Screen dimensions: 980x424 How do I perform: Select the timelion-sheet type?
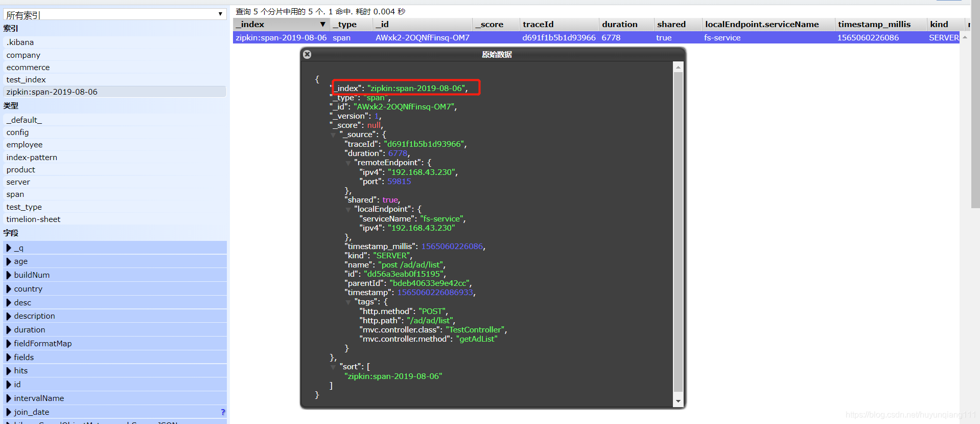115,219
